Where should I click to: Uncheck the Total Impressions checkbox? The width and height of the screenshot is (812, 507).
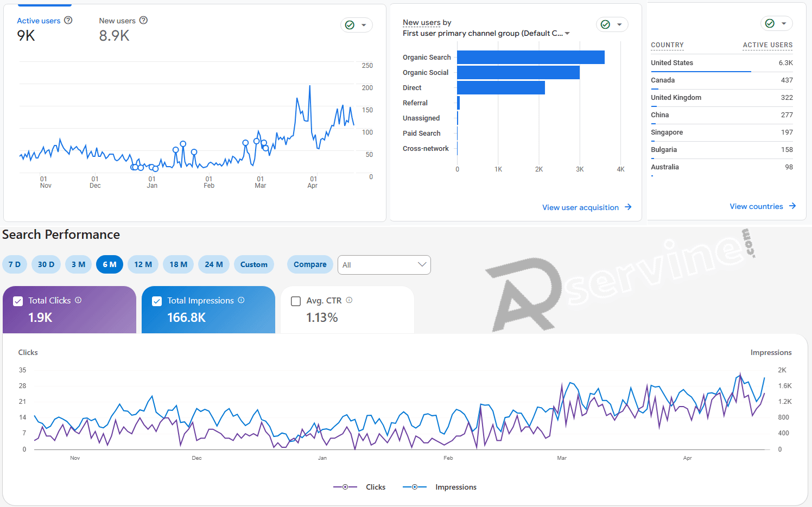pyautogui.click(x=157, y=301)
